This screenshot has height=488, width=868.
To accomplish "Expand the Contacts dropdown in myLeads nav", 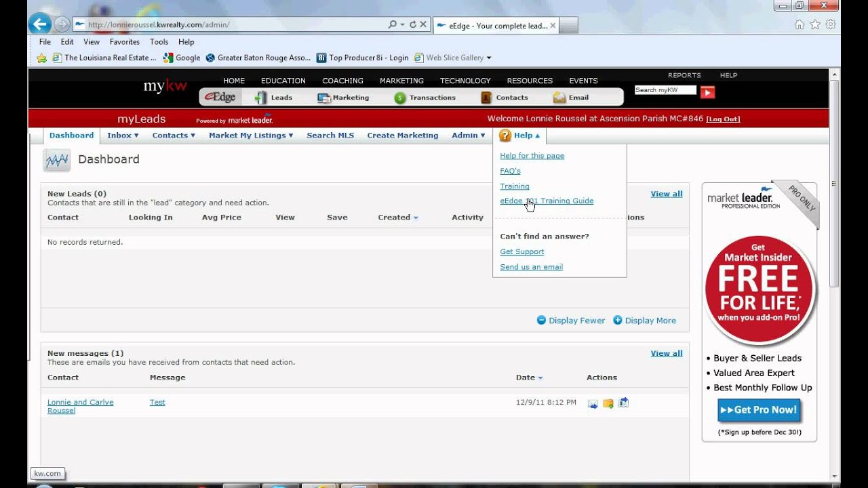I will [x=174, y=136].
